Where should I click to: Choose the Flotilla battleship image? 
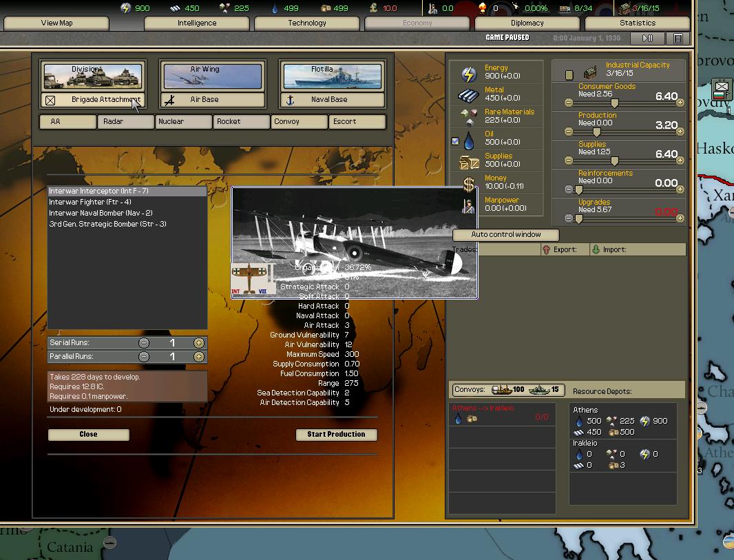[332, 76]
